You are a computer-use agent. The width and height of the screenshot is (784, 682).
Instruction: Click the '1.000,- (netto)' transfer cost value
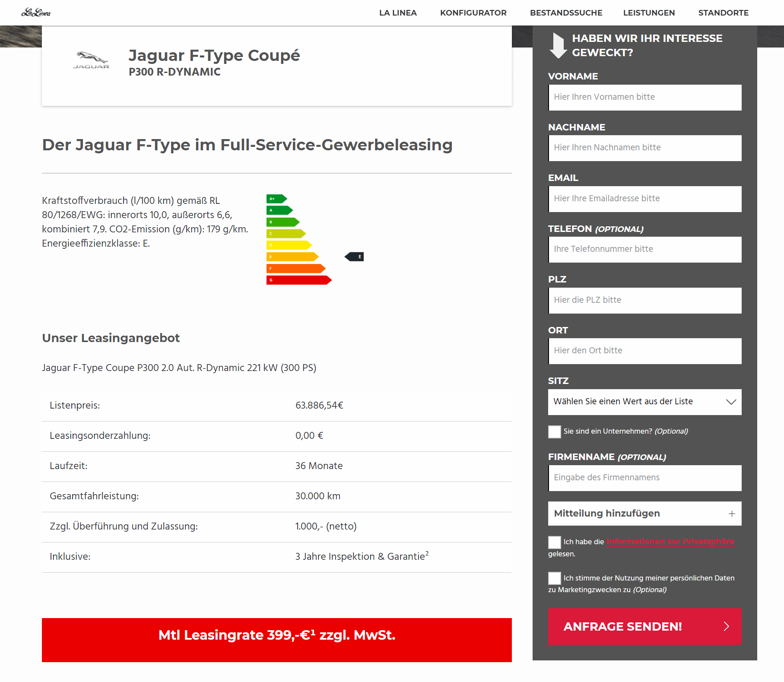pos(326,526)
